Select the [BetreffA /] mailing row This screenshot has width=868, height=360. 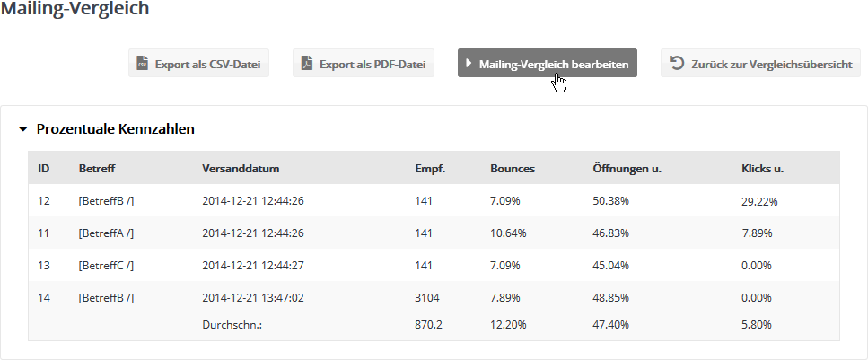(107, 233)
